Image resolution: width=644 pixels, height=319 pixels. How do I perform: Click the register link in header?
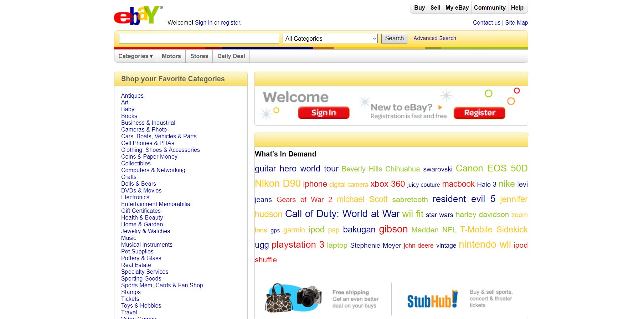point(231,22)
